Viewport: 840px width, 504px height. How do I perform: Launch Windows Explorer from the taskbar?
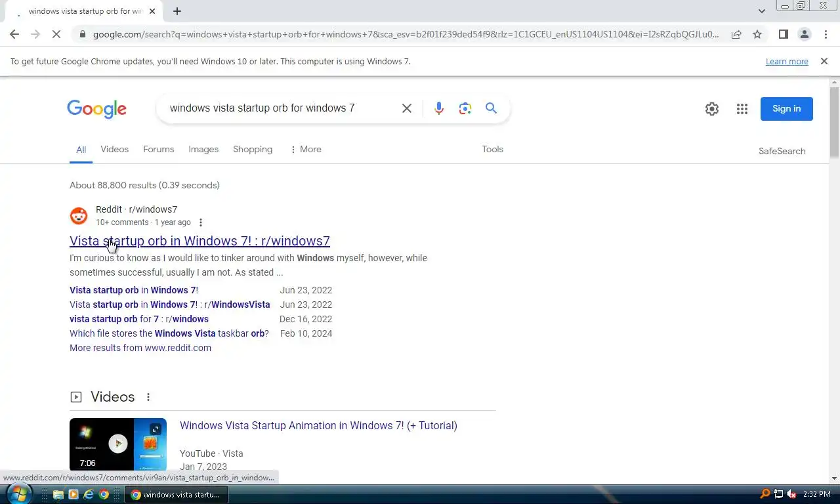coord(58,494)
